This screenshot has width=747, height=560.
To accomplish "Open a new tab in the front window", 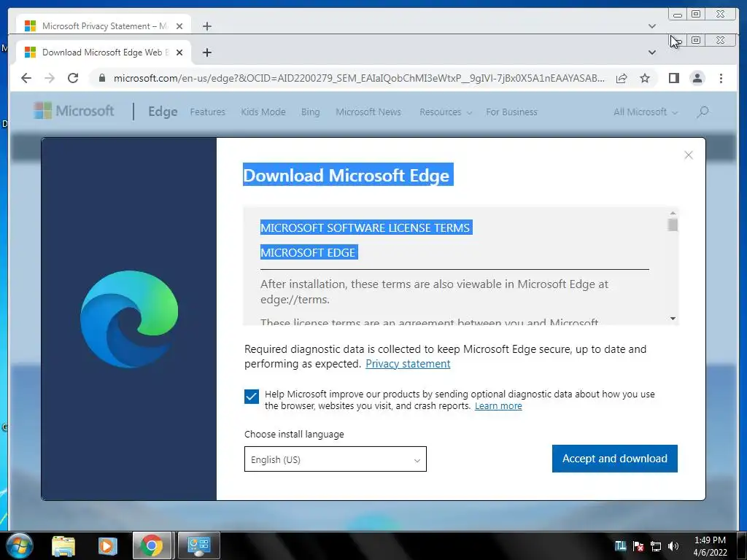I will pyautogui.click(x=206, y=52).
